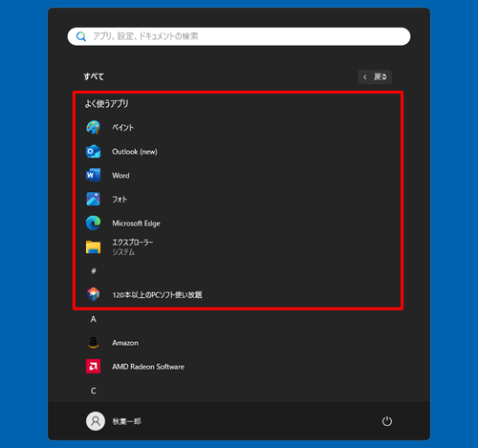Select the letter C index header
The height and width of the screenshot is (448, 478).
pos(94,391)
